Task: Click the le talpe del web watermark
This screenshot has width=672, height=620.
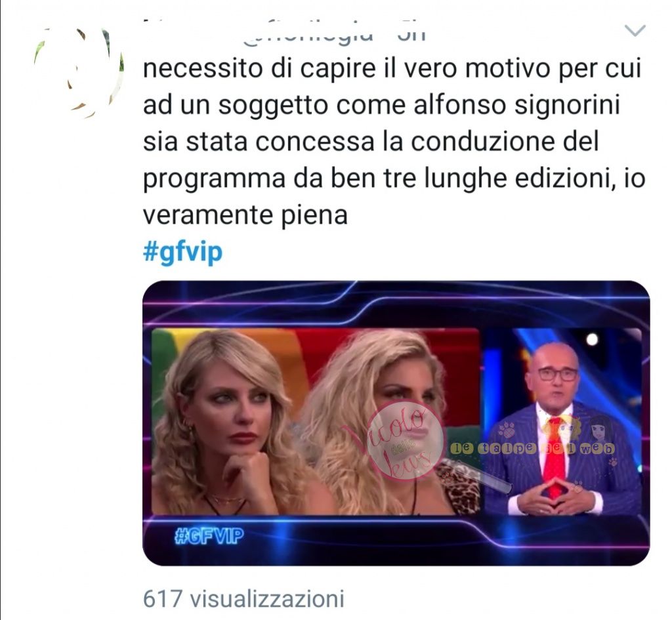Action: [x=532, y=449]
